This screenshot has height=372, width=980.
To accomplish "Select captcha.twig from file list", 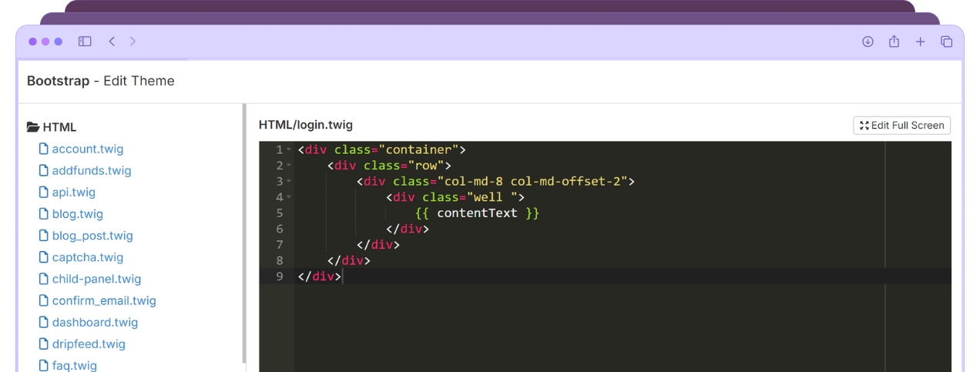I will pos(87,257).
